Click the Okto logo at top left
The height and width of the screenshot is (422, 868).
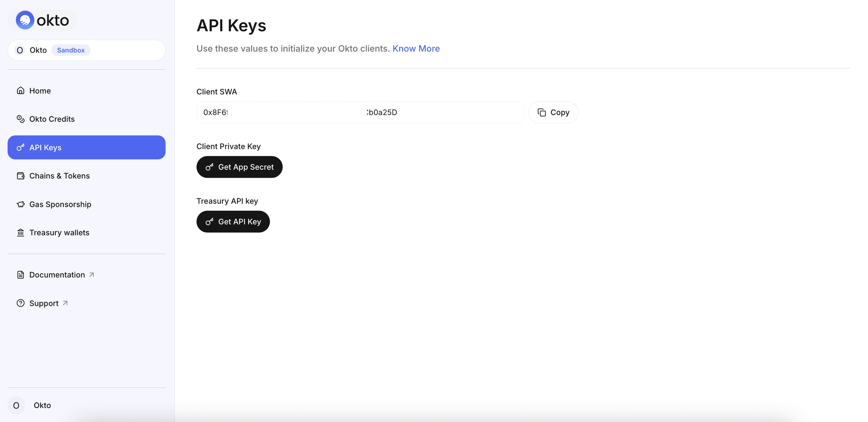point(42,20)
